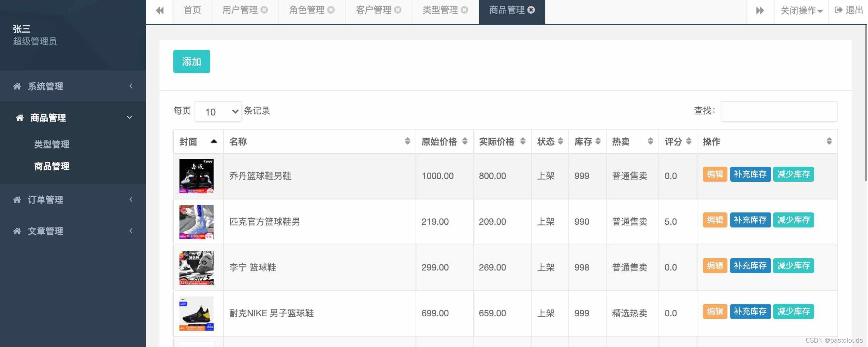The image size is (868, 347).
Task: Click the 耐克NIKE 男子篮球鞋 cover thumbnail
Action: [x=197, y=314]
